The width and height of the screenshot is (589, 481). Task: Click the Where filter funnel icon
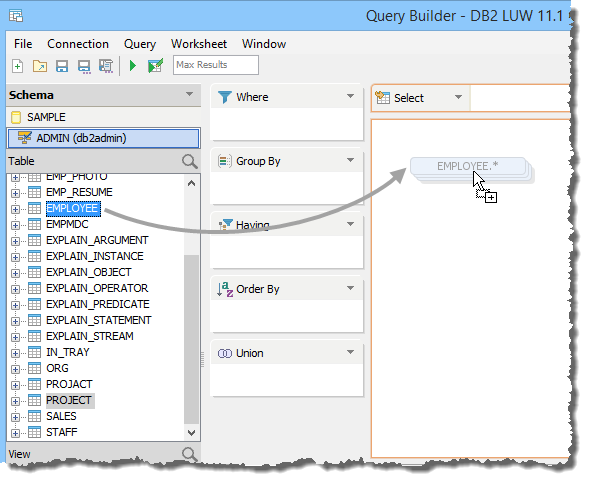coord(225,97)
